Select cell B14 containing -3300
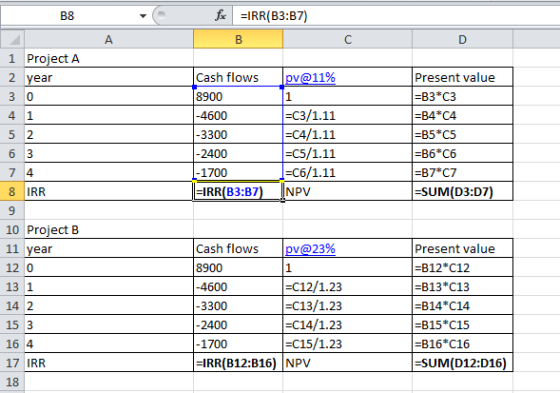Image resolution: width=560 pixels, height=393 pixels. [238, 306]
